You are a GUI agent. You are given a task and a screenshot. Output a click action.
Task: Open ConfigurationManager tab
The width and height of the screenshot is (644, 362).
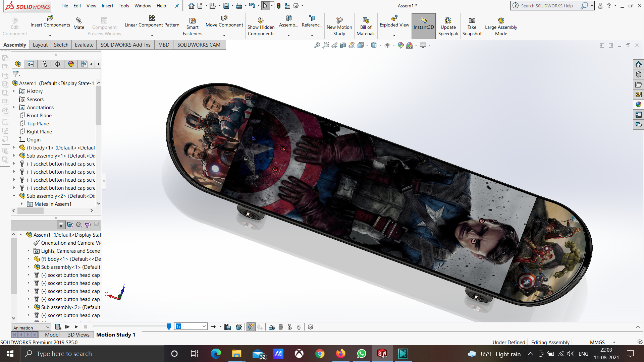coord(44,64)
